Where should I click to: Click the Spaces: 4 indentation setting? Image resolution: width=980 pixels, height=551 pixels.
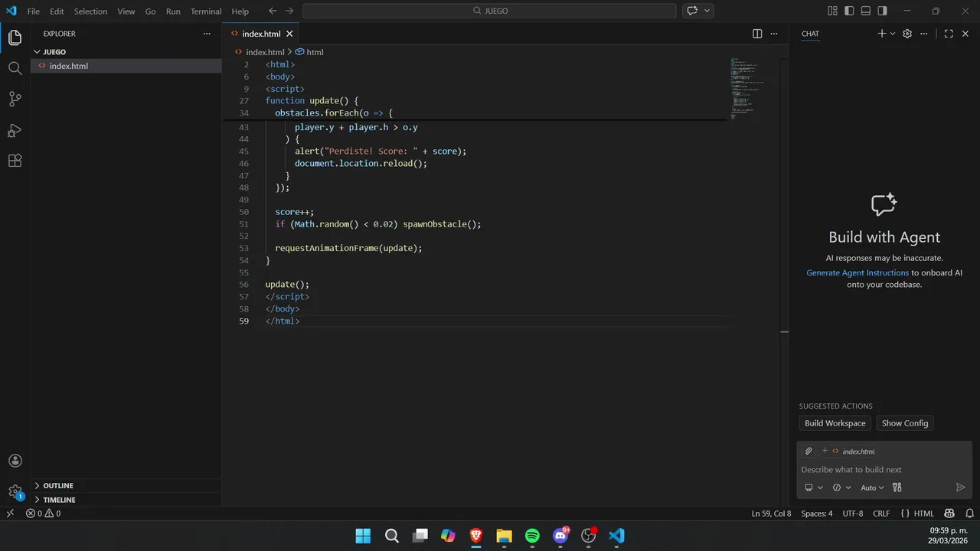click(x=817, y=514)
